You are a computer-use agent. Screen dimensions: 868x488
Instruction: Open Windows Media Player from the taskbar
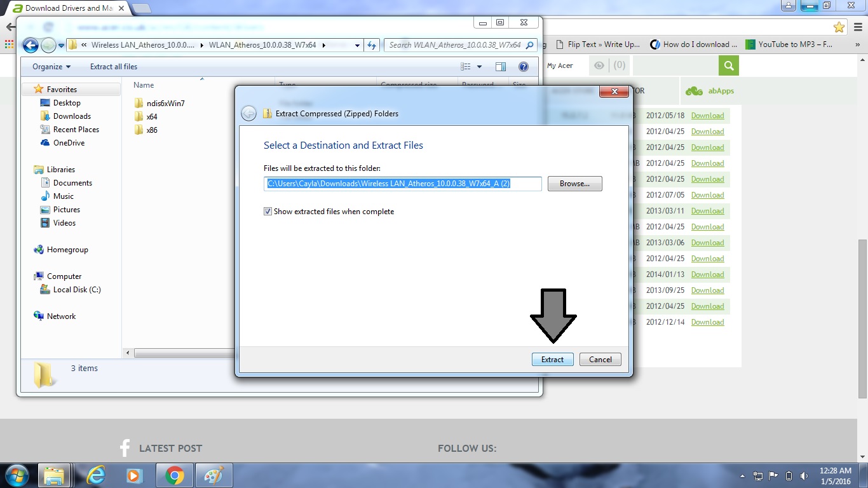tap(134, 475)
